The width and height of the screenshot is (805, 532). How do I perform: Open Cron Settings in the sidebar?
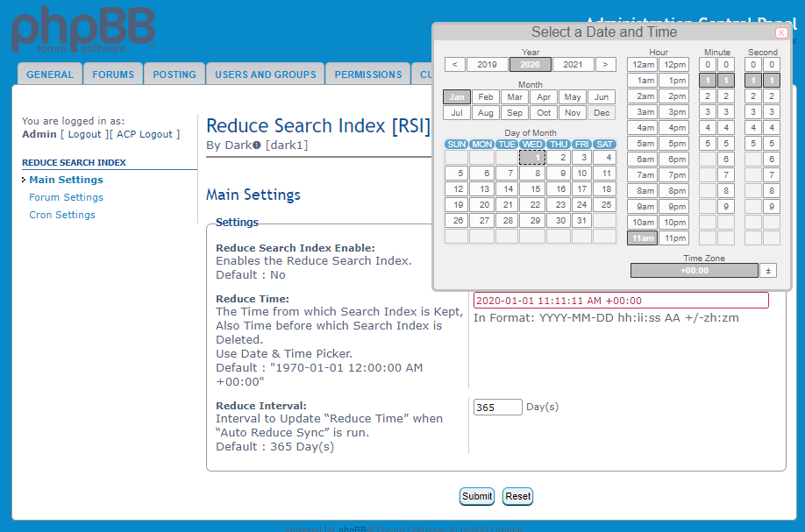pyautogui.click(x=62, y=215)
